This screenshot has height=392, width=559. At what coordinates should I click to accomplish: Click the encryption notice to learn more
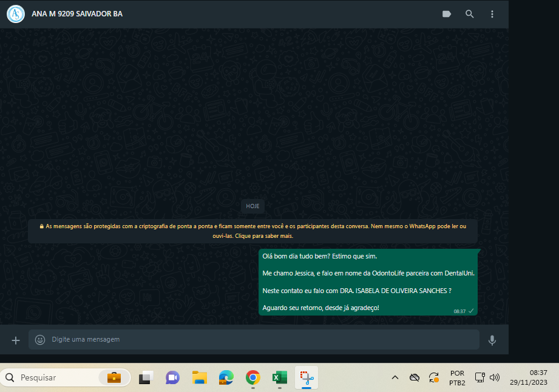click(x=252, y=231)
